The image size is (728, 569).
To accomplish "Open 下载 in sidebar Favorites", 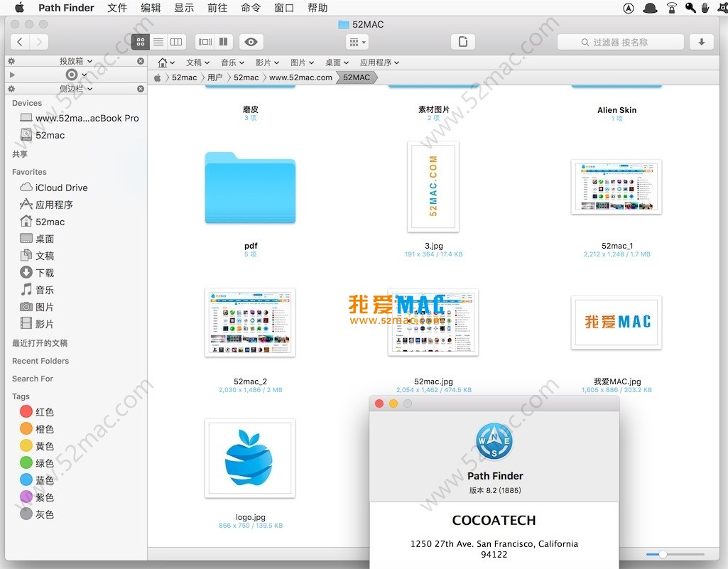I will click(37, 273).
